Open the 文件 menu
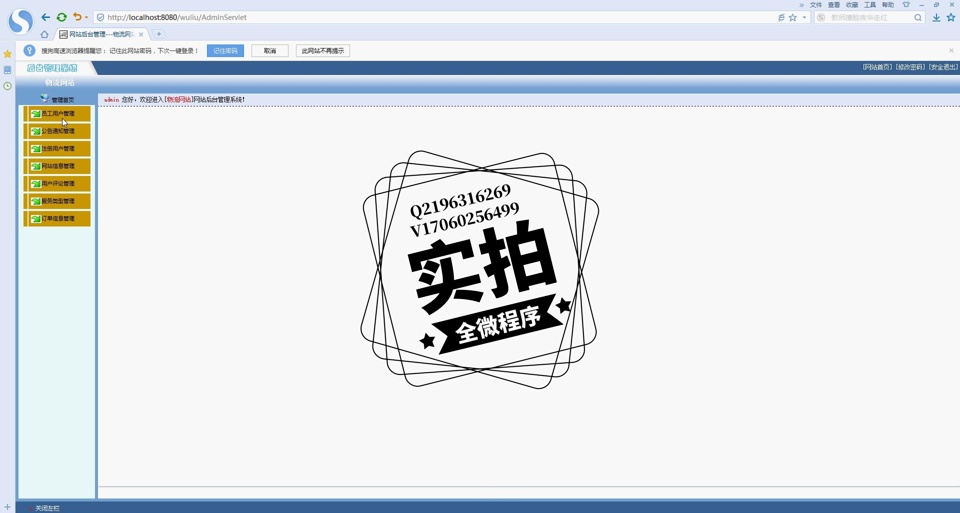960x513 pixels. click(816, 5)
